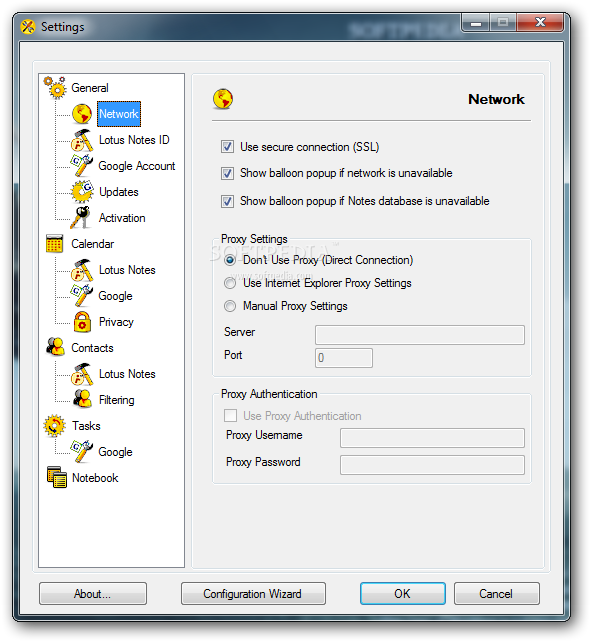Uncheck Use secure connection (SSL)

pyautogui.click(x=227, y=147)
